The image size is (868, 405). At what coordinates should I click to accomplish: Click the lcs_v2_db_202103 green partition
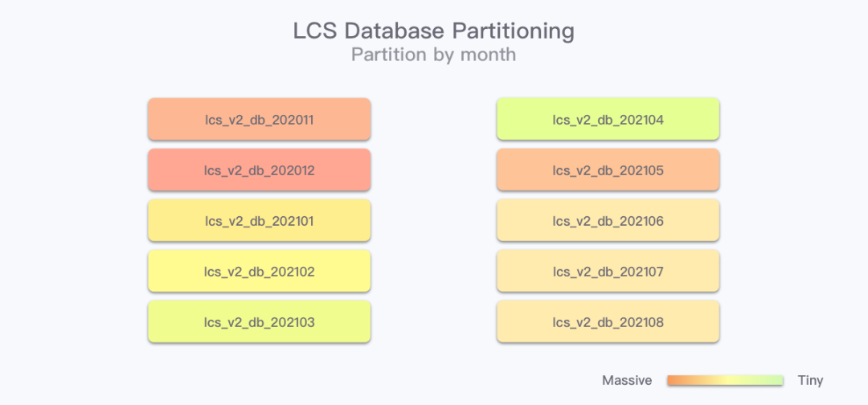point(259,322)
